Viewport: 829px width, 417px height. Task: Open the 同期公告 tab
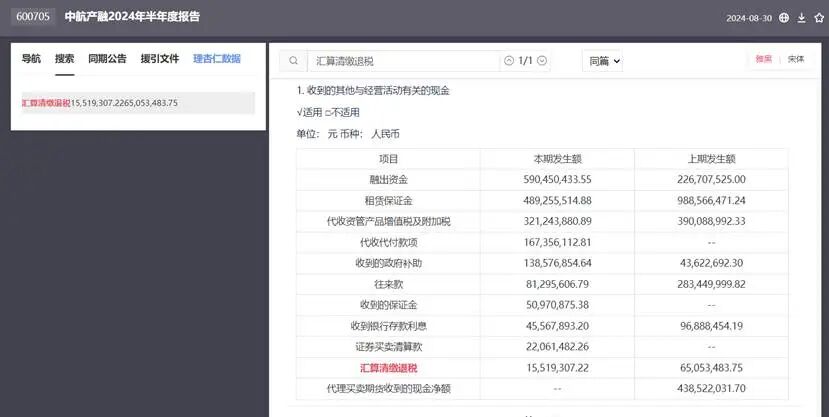(107, 59)
